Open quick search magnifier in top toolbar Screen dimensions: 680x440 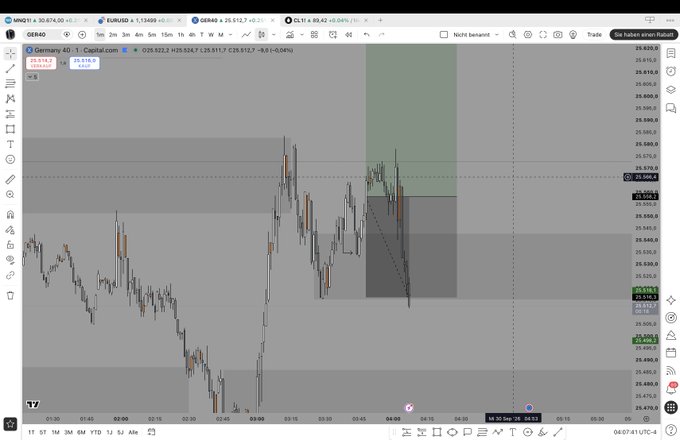pyautogui.click(x=513, y=35)
